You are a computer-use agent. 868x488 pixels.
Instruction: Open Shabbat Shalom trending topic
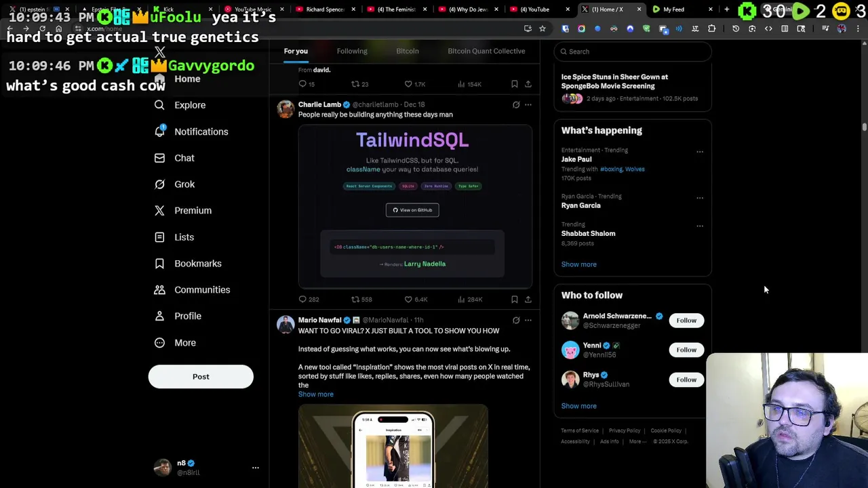(588, 233)
